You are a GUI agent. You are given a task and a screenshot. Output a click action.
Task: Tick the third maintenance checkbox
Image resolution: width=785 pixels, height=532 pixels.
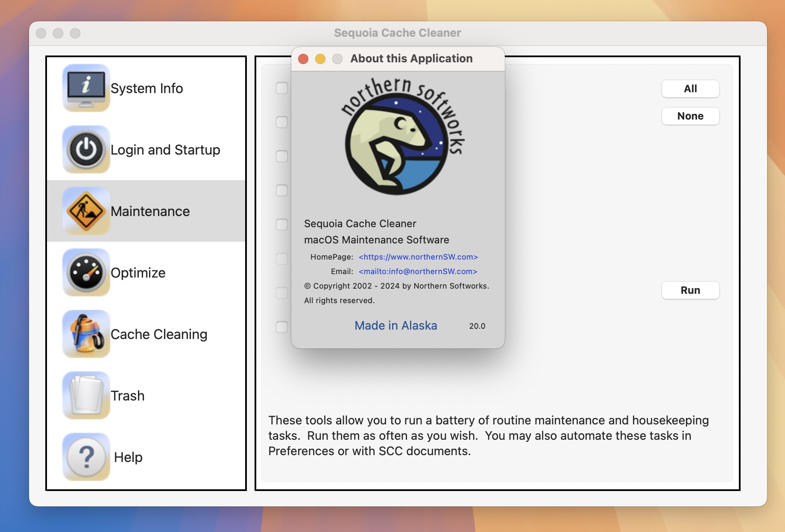282,156
